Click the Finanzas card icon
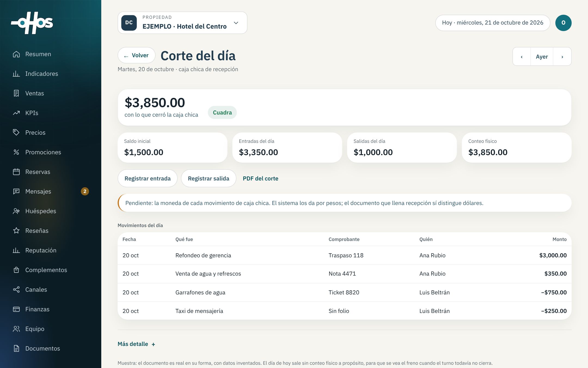 16,309
